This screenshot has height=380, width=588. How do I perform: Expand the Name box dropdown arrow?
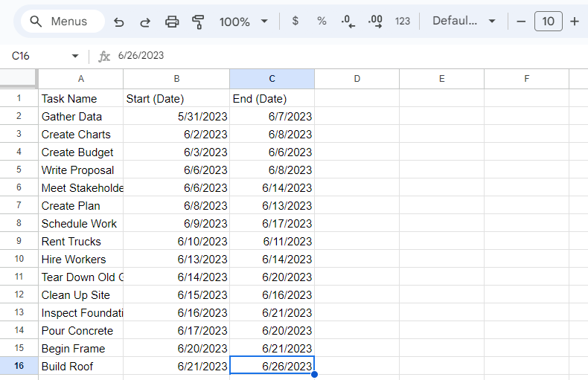[x=75, y=57]
